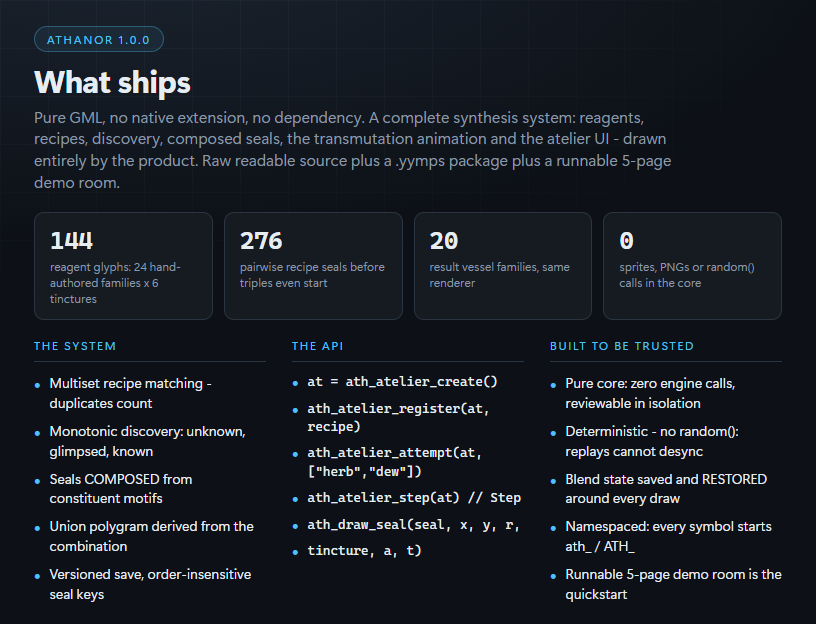Viewport: 816px width, 624px height.
Task: Select the What ships heading
Action: click(x=112, y=82)
